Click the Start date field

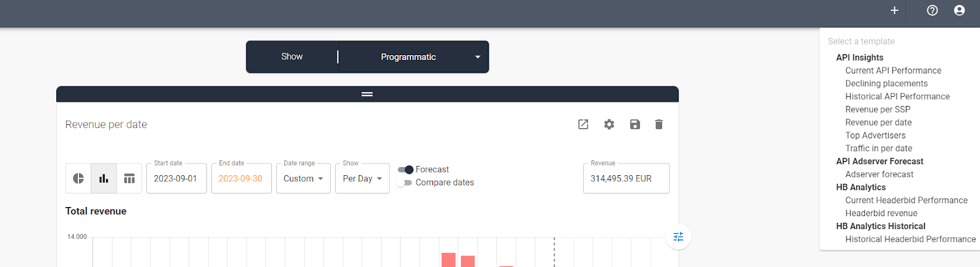(176, 178)
